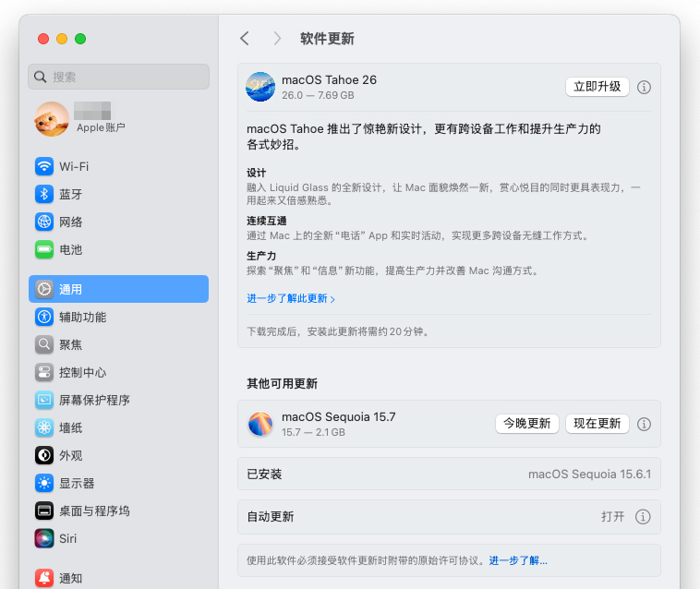Click the Battery (电池) icon

tap(44, 249)
